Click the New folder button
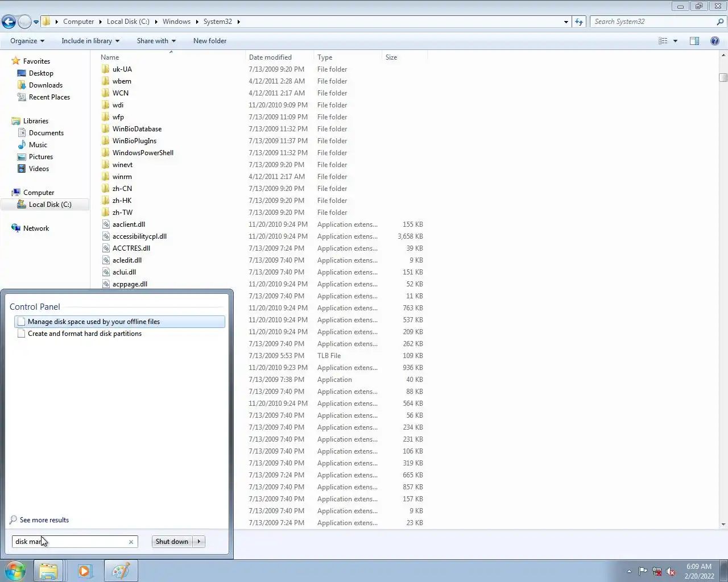The width and height of the screenshot is (728, 582). 210,41
